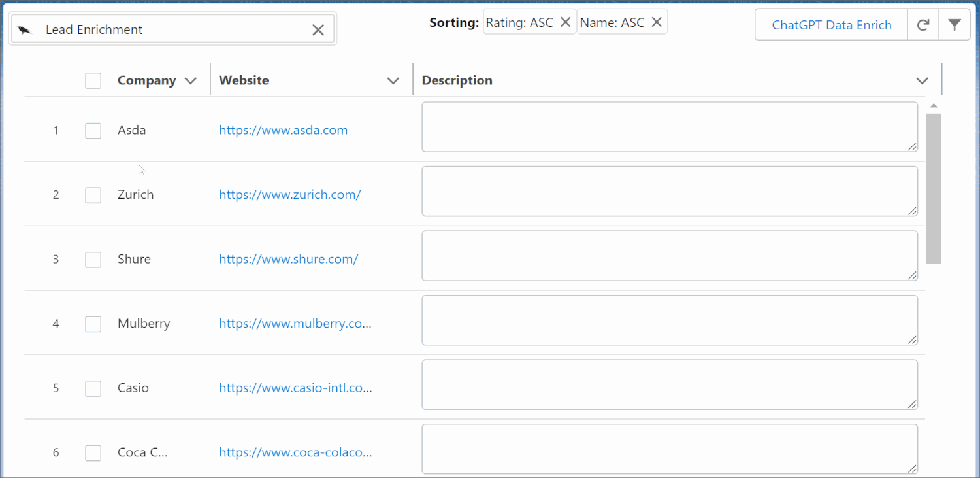Click the Zurich description text box
980x478 pixels.
(x=670, y=191)
